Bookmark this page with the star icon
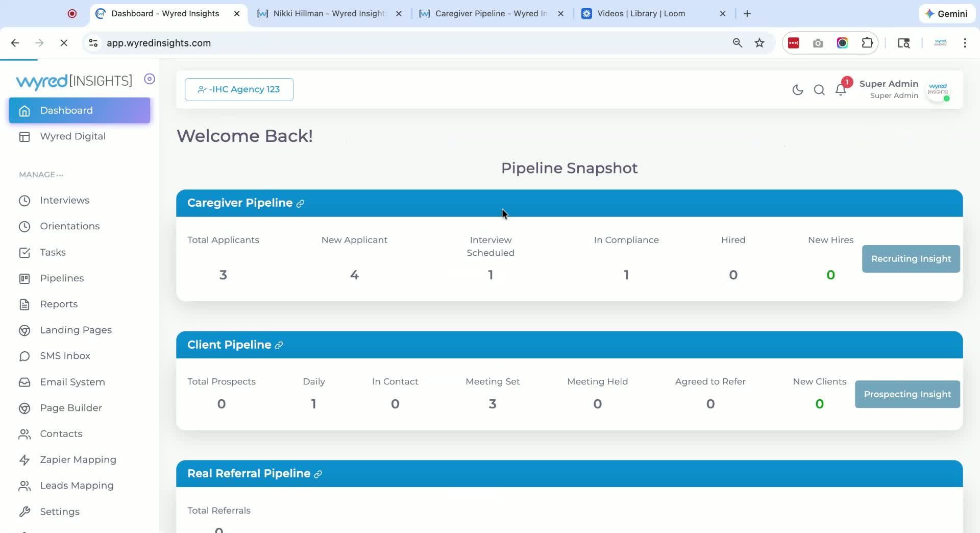The image size is (980, 533). tap(759, 43)
